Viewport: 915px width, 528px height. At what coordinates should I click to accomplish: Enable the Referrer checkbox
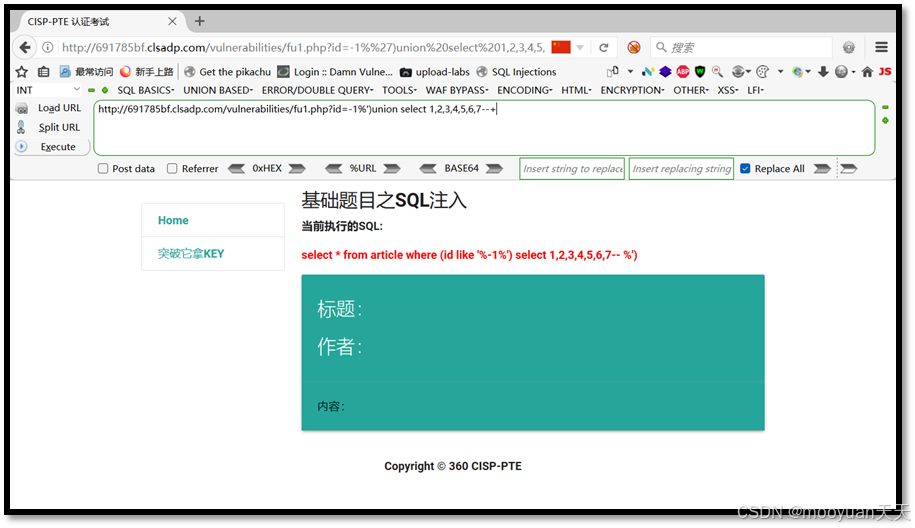172,169
